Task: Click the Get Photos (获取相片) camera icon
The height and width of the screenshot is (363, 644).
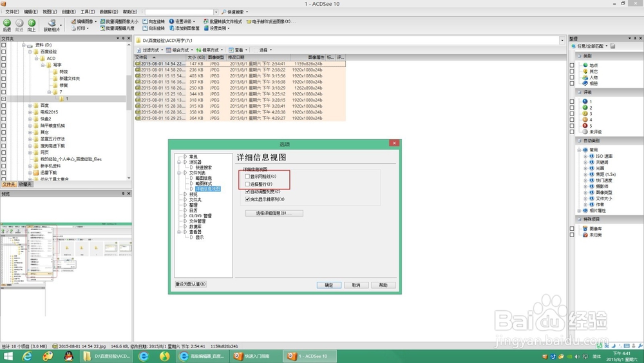Action: (52, 23)
